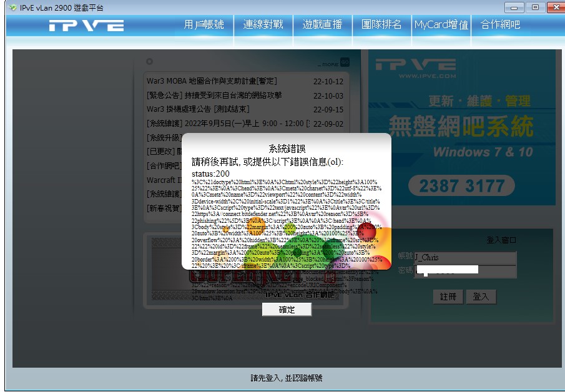Click the 登入 login button

pyautogui.click(x=481, y=296)
